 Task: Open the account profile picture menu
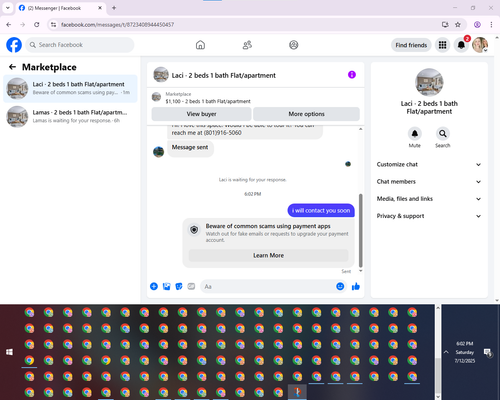[480, 45]
